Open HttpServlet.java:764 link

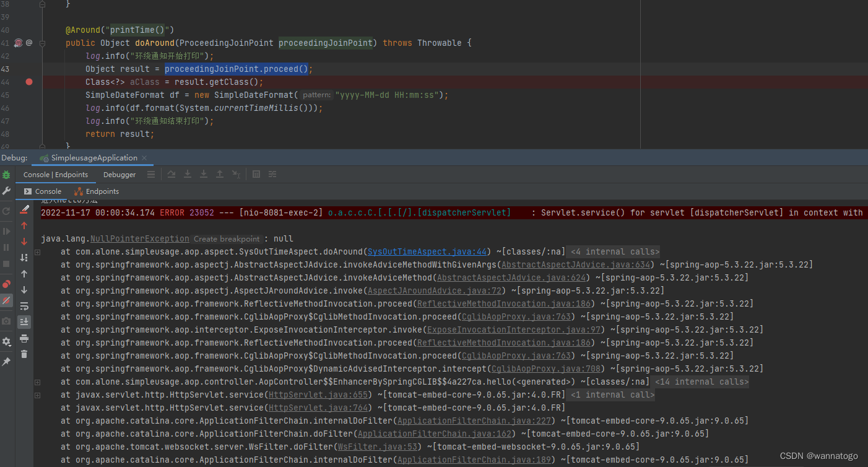click(318, 408)
